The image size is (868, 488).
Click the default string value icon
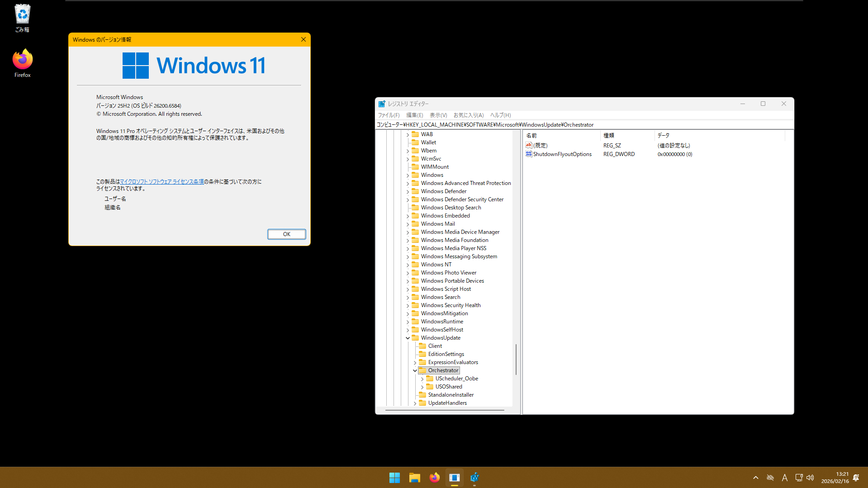[x=528, y=146]
